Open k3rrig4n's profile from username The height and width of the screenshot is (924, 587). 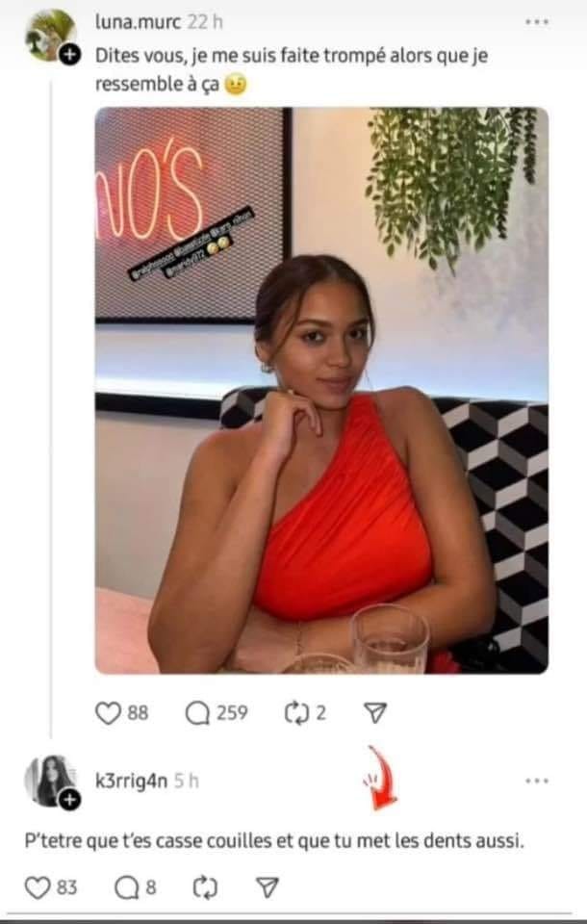[x=132, y=781]
